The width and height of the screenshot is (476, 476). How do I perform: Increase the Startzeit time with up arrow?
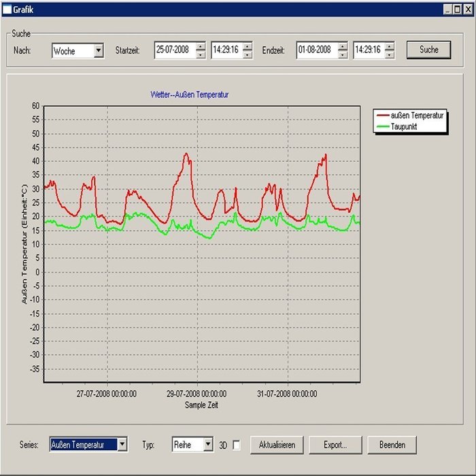[x=248, y=46]
